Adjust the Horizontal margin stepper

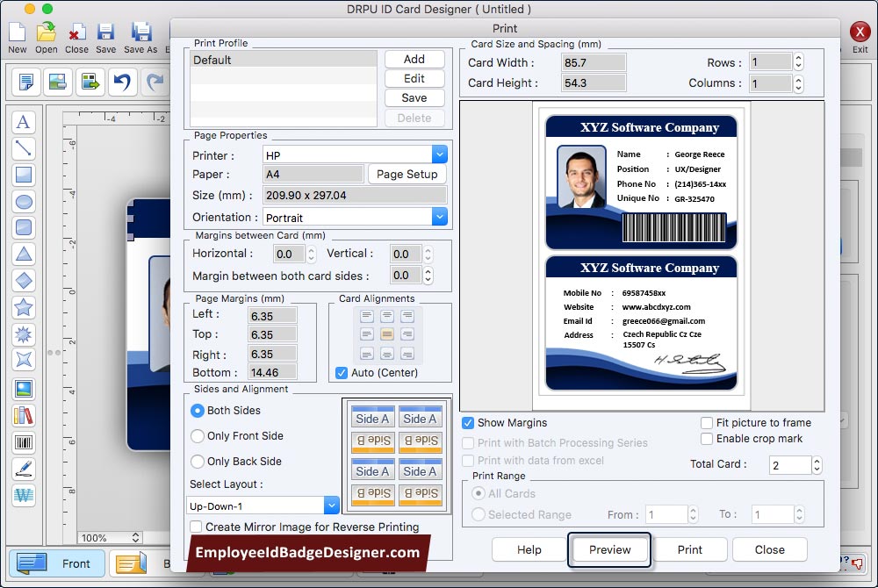pyautogui.click(x=312, y=254)
